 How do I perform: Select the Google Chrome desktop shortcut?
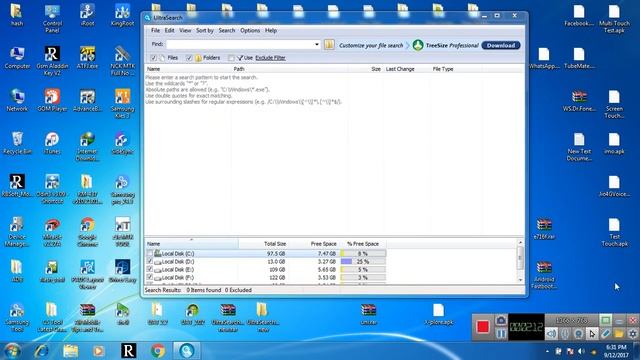pos(87,232)
